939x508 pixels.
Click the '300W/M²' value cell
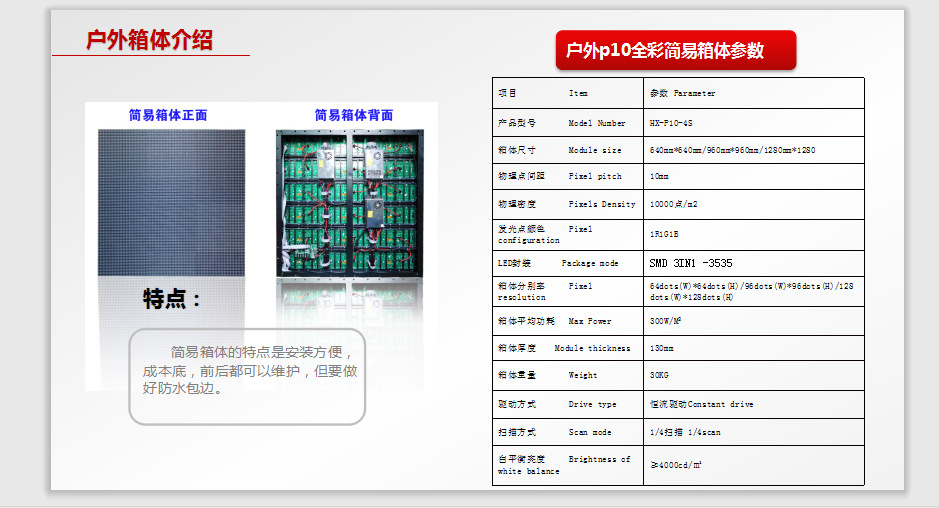point(754,321)
